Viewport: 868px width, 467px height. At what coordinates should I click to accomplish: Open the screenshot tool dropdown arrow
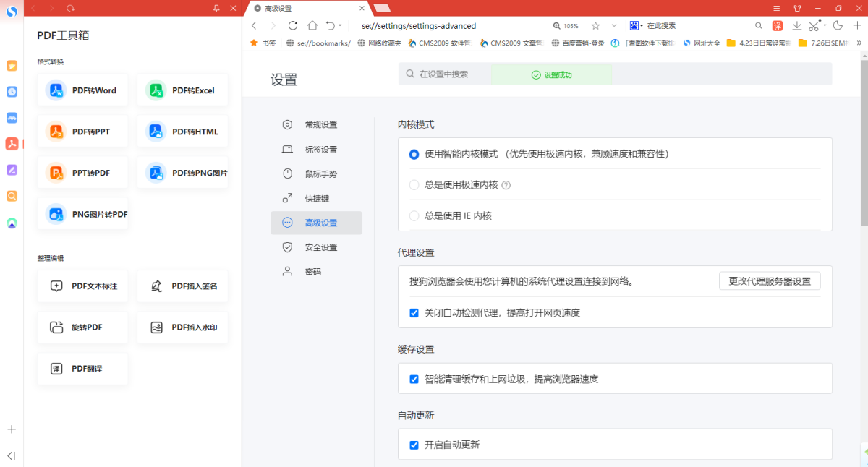coord(824,25)
